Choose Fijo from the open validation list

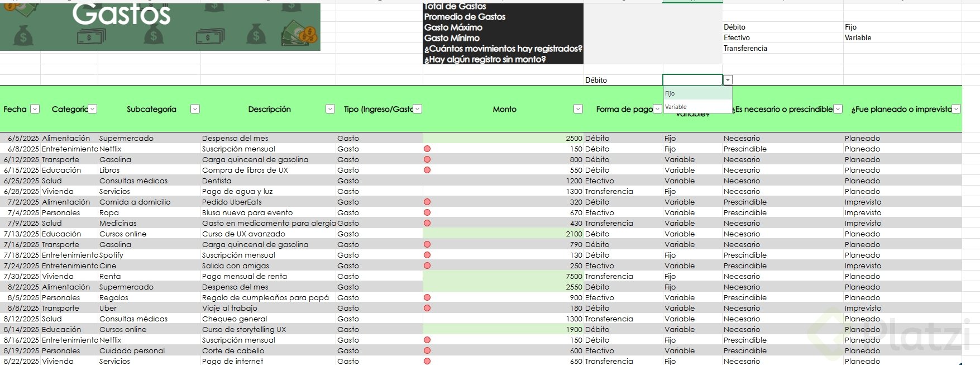click(697, 93)
